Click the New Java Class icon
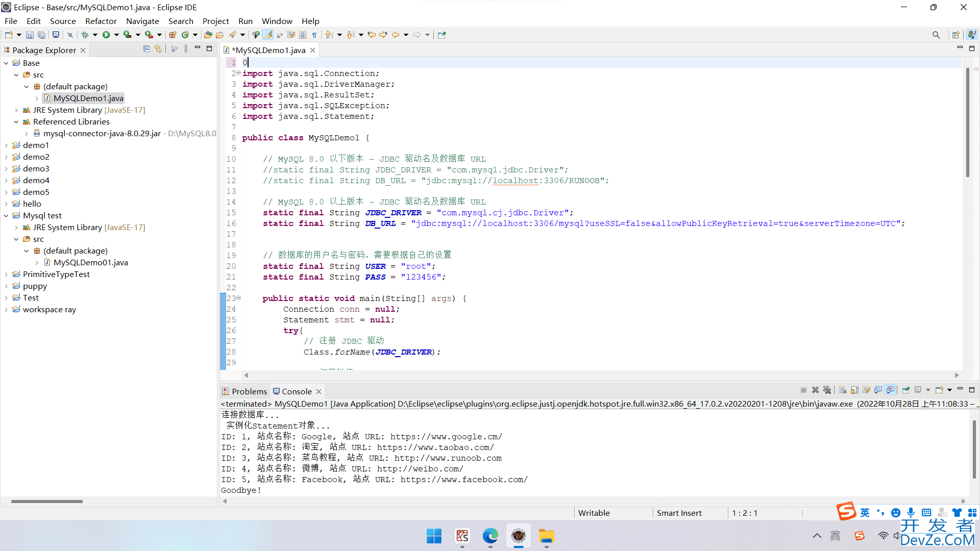 (x=185, y=35)
